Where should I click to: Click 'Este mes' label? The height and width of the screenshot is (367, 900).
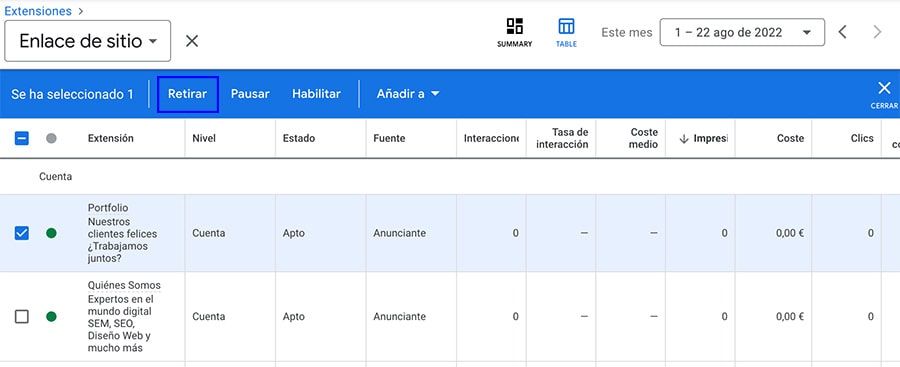pyautogui.click(x=627, y=33)
